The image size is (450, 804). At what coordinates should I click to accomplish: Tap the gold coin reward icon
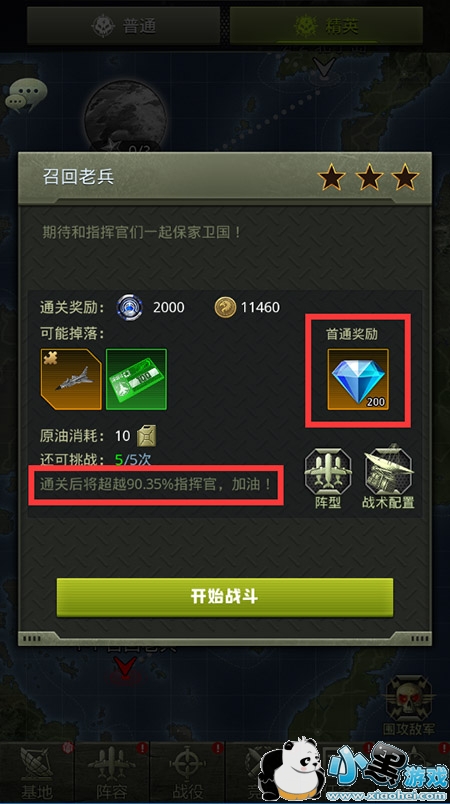pos(225,308)
